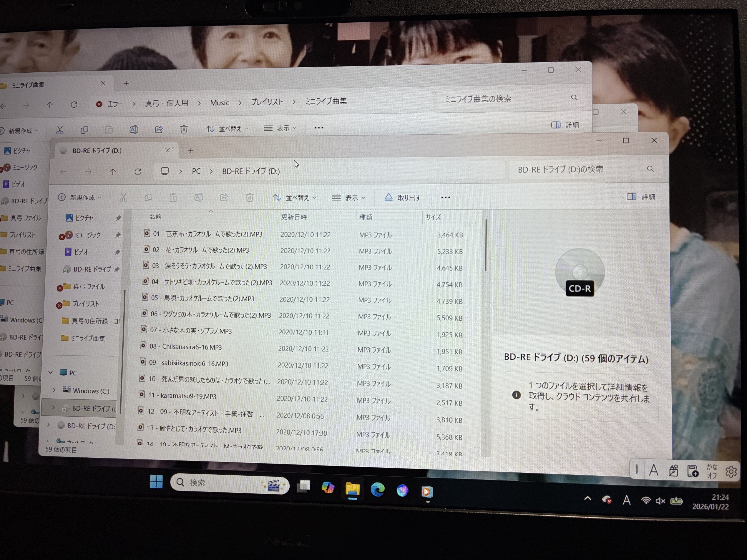747x560 pixels.
Task: Expand breadcrumb chevron after PC in BD-RE address bar
Action: point(211,171)
